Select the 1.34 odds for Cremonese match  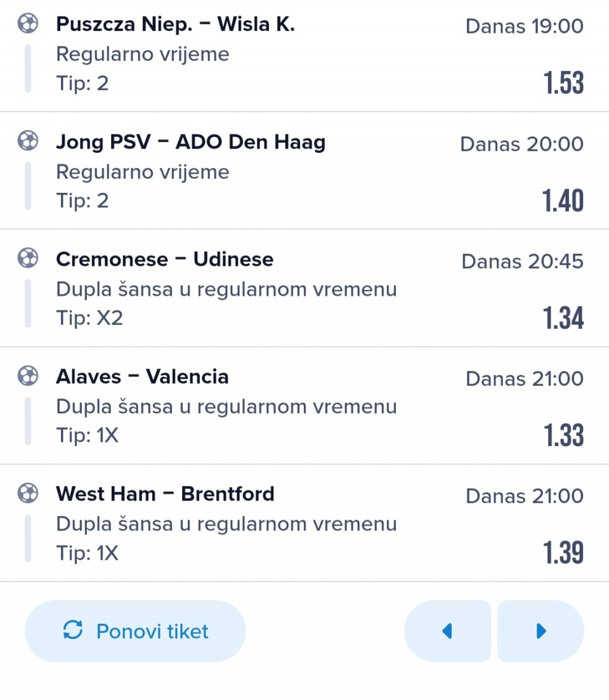(563, 318)
